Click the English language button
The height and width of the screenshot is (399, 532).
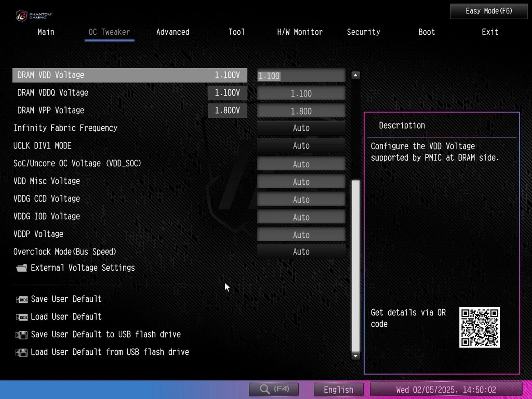[338, 390]
